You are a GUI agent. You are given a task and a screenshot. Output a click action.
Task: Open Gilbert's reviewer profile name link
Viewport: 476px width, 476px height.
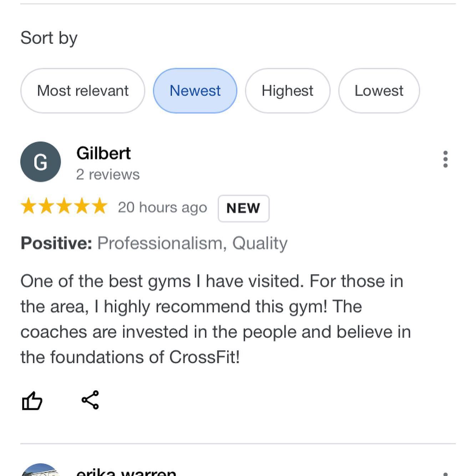pos(103,153)
